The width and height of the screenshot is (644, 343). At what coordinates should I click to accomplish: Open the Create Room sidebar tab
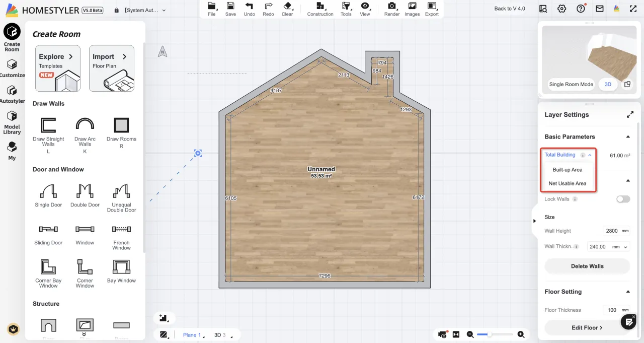click(x=12, y=38)
